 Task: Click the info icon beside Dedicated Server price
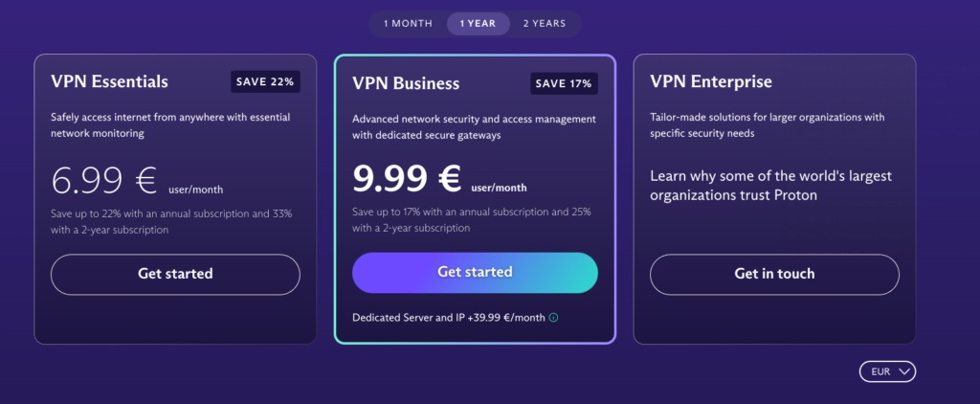click(x=553, y=318)
